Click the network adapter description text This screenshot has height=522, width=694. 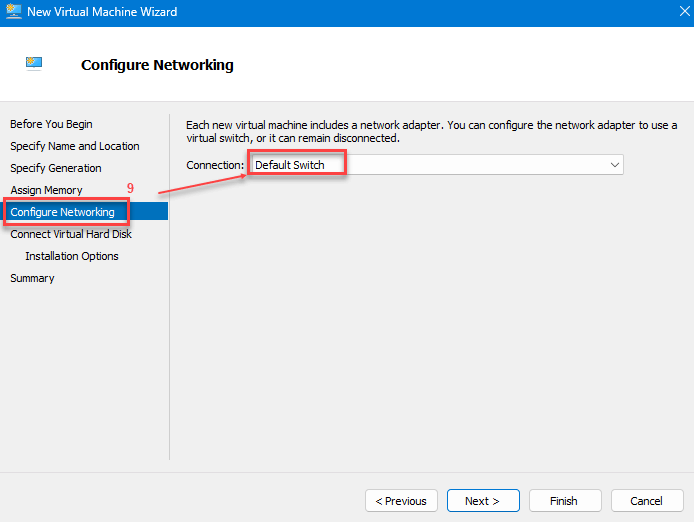click(432, 131)
